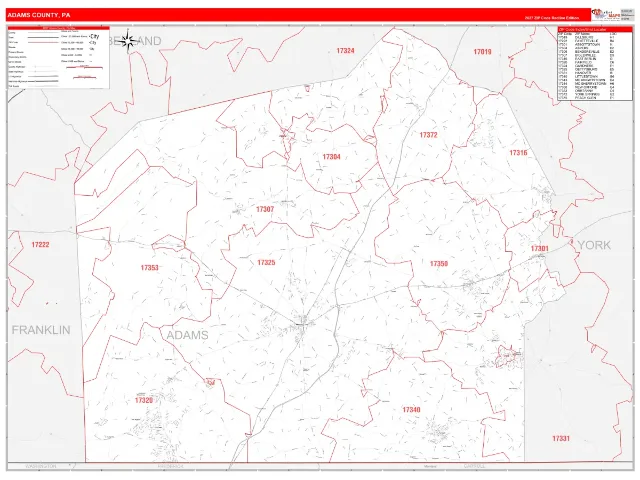Click the ZIP Code Index table header
This screenshot has width=640, height=480.
595,29
